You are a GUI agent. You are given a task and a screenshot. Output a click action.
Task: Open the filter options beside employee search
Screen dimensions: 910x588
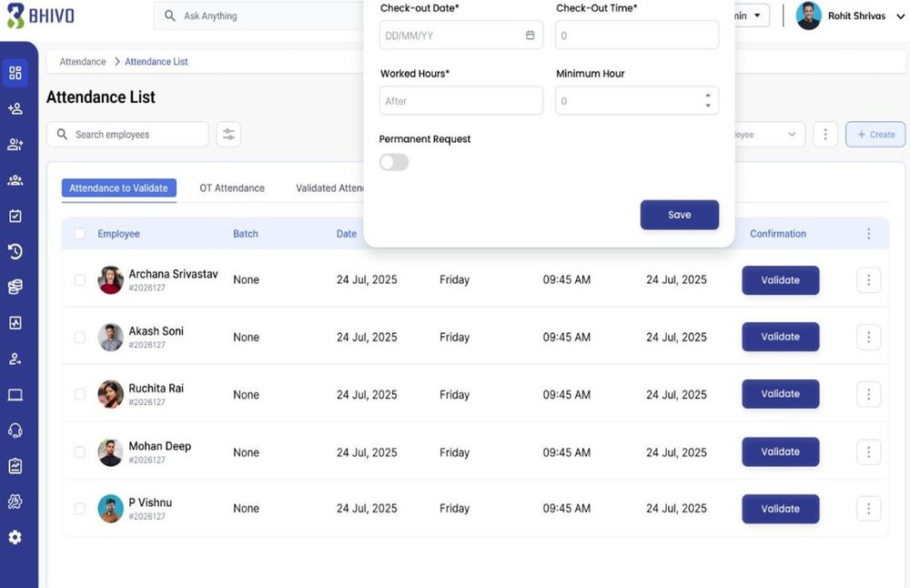tap(227, 134)
